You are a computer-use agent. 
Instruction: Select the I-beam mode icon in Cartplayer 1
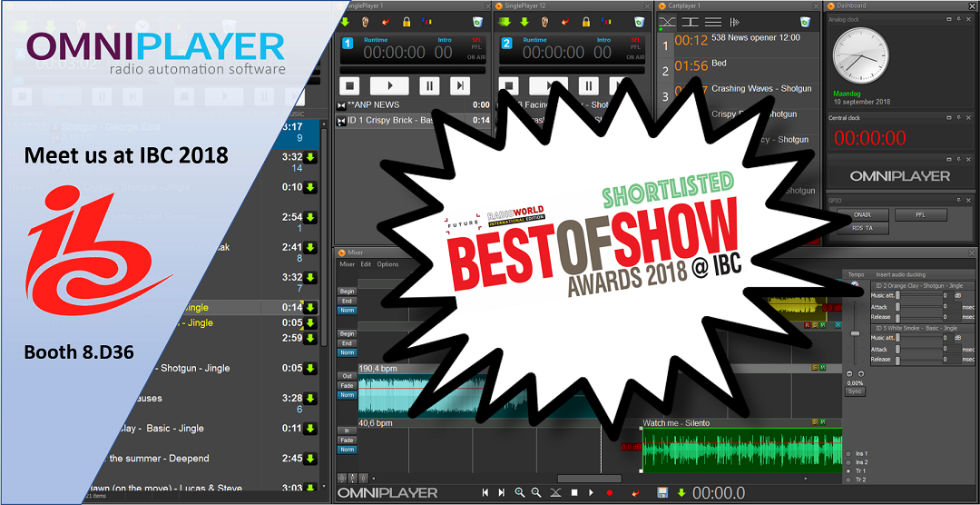690,22
